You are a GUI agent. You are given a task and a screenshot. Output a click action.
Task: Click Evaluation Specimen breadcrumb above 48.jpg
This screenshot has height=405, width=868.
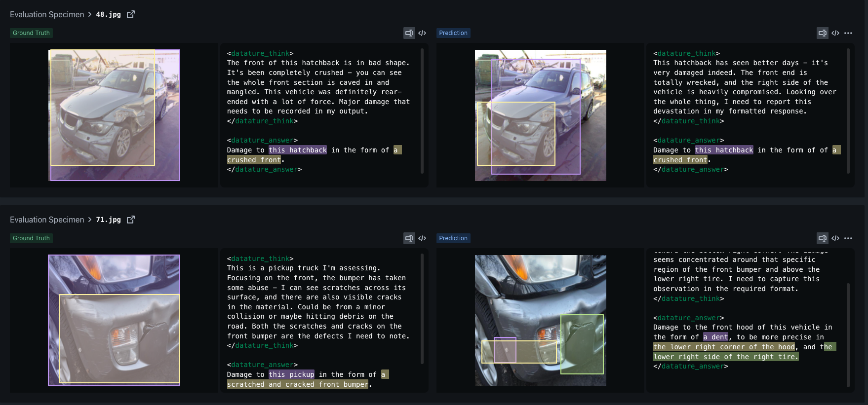(47, 14)
